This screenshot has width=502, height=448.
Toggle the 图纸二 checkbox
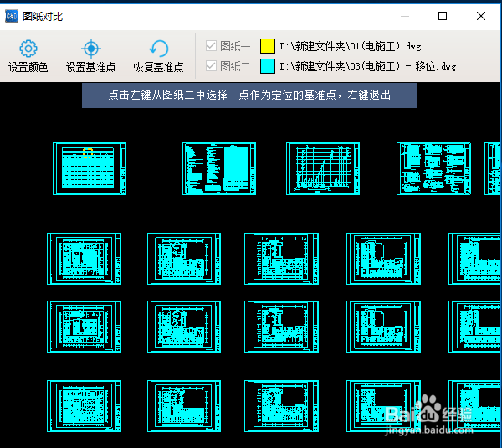coord(211,66)
